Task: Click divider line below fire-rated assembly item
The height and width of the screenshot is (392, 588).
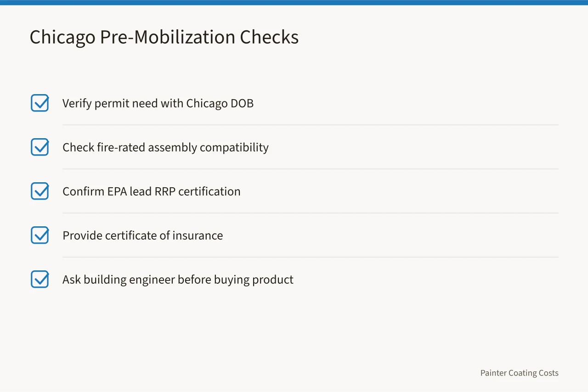Action: [311, 169]
